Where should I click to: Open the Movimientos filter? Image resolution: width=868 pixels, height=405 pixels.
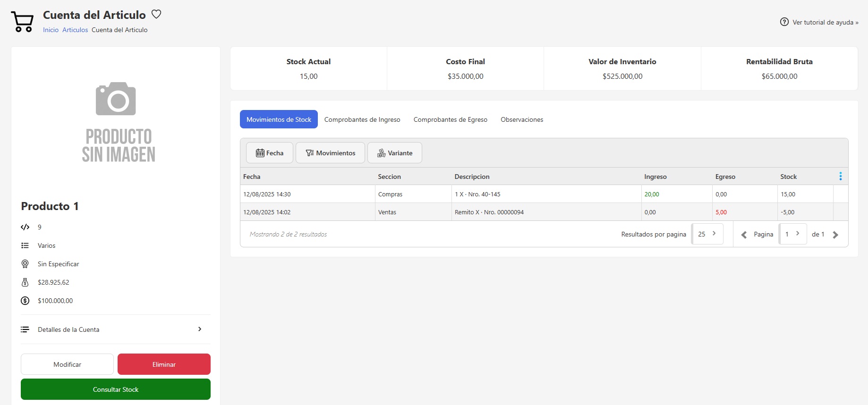pos(330,153)
